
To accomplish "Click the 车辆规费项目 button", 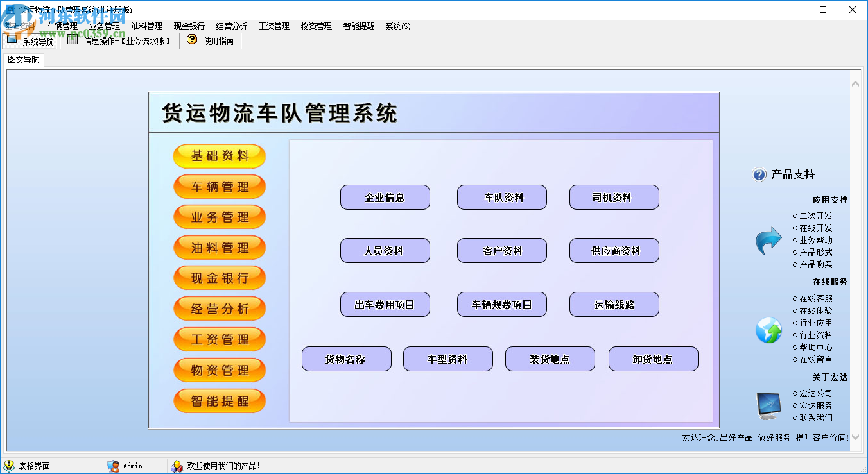I will pos(501,304).
